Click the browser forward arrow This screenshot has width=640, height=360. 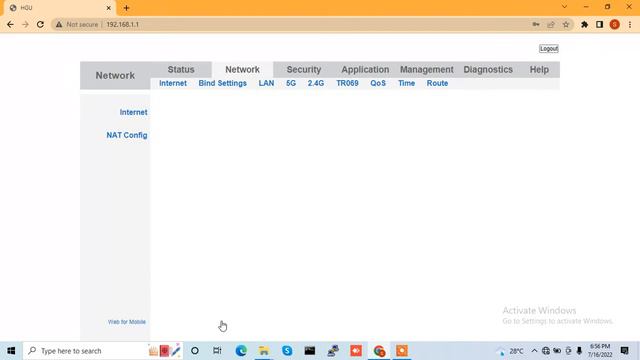[x=25, y=24]
